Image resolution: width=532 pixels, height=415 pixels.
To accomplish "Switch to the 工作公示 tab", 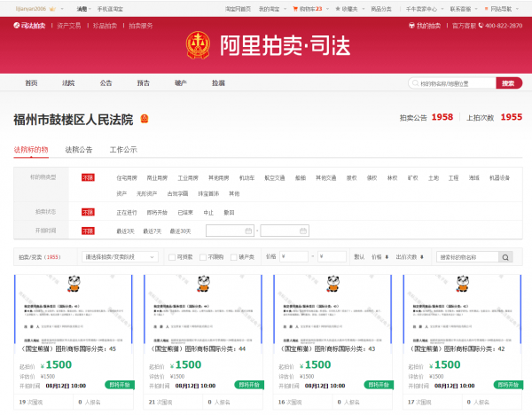I will pyautogui.click(x=123, y=150).
